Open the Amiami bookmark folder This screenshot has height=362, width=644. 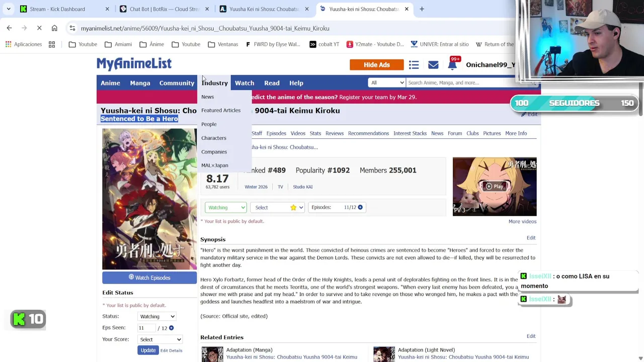[x=118, y=44]
